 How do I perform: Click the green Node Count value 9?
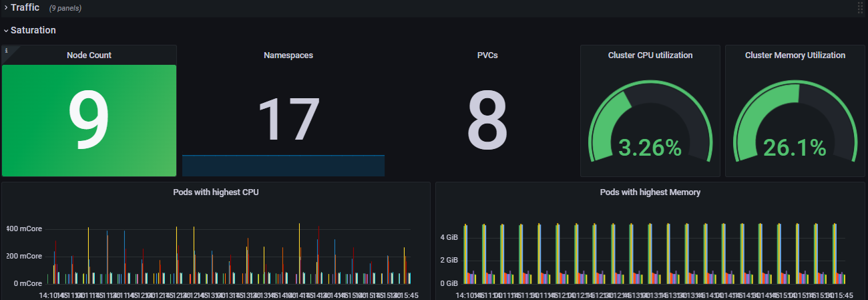tap(89, 120)
